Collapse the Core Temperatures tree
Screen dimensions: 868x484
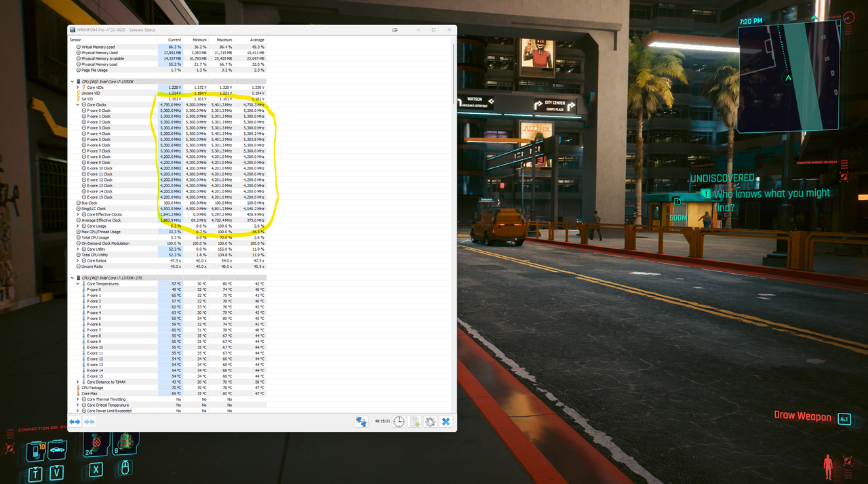pyautogui.click(x=78, y=283)
